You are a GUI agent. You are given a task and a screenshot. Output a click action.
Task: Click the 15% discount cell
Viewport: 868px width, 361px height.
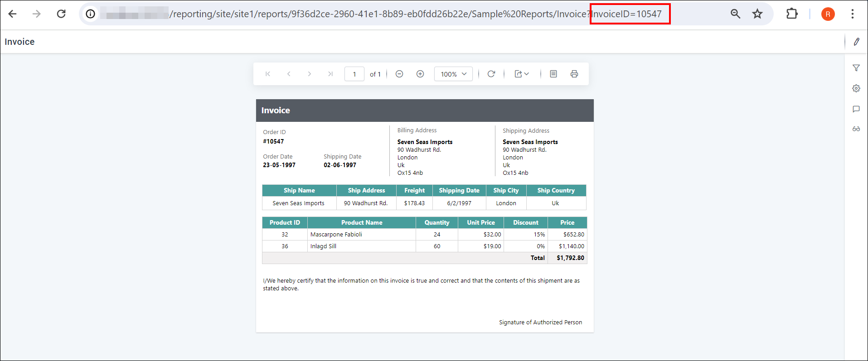pos(526,234)
